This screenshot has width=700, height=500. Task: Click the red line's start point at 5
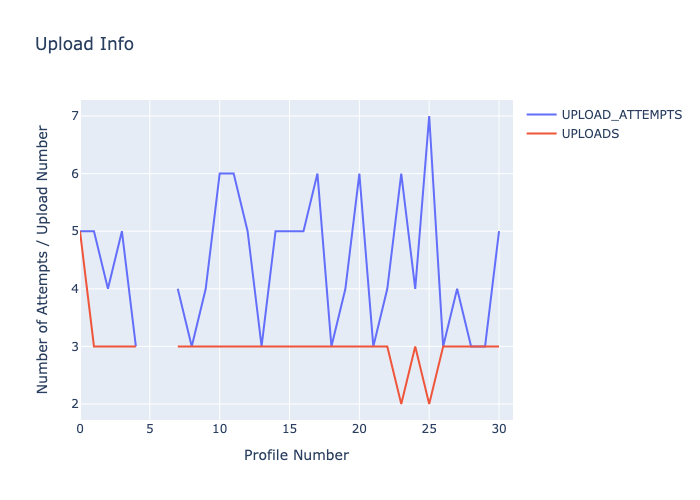click(x=81, y=232)
